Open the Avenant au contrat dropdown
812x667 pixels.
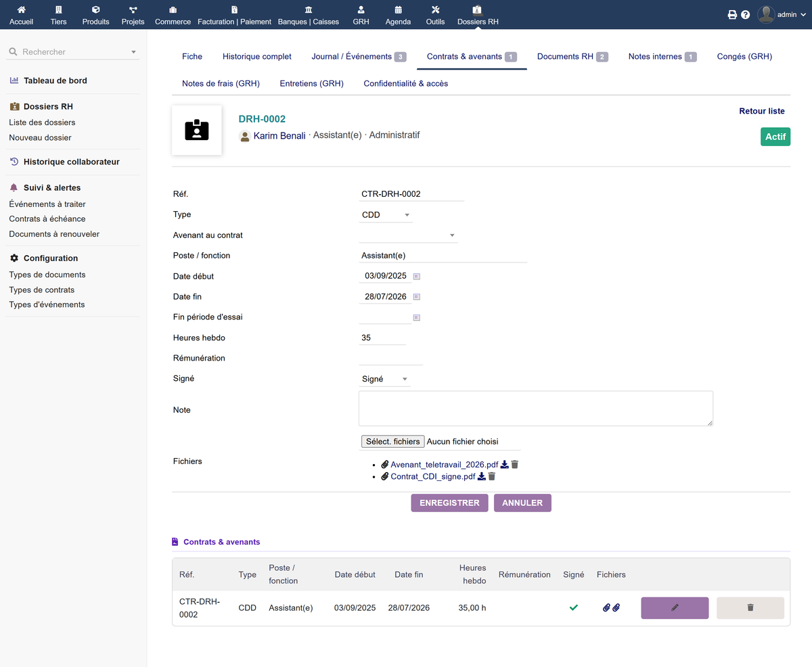point(408,235)
